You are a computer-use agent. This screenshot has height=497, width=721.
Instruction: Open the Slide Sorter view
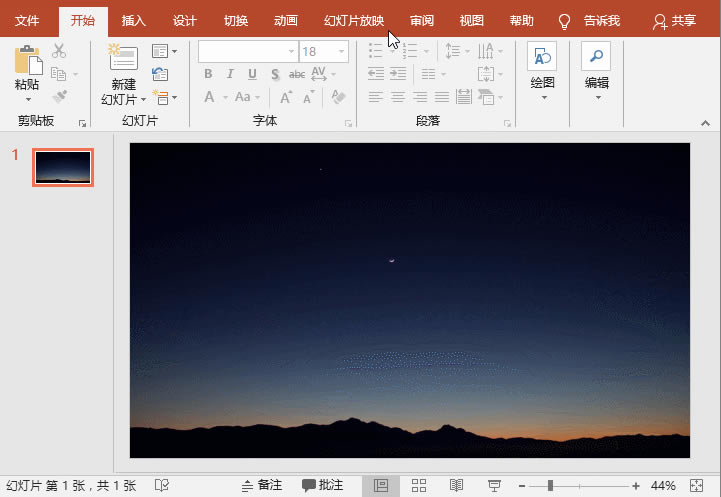point(419,486)
